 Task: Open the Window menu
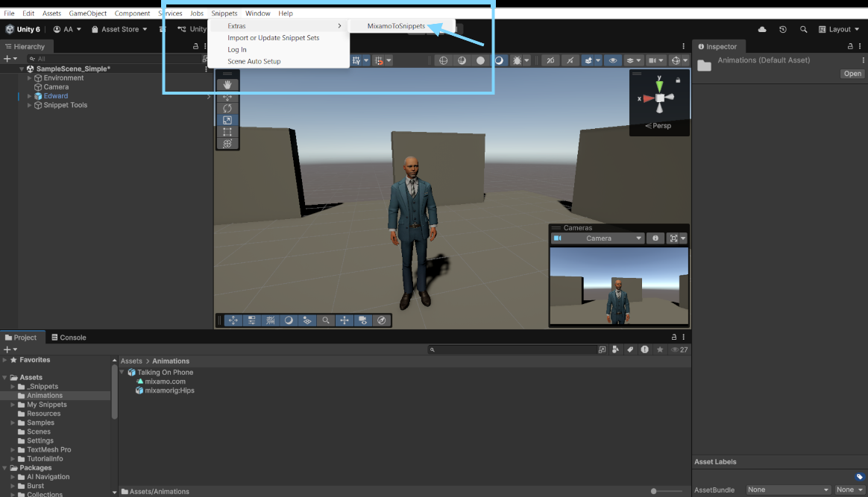pyautogui.click(x=258, y=13)
